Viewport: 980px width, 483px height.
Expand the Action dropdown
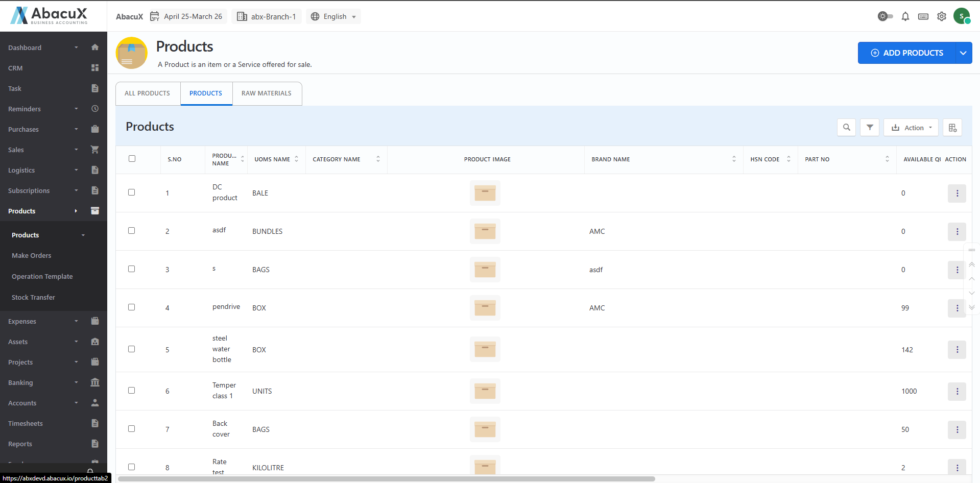point(911,128)
